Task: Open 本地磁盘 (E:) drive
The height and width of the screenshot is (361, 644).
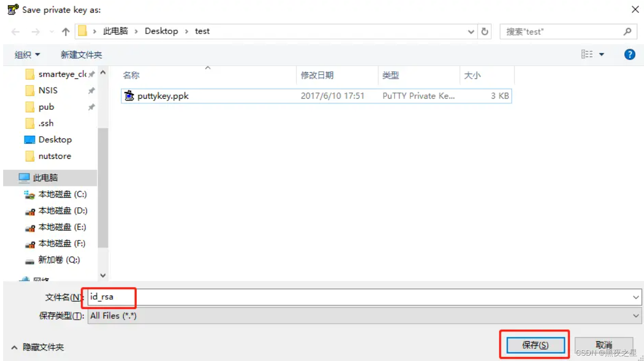Action: pos(55,227)
